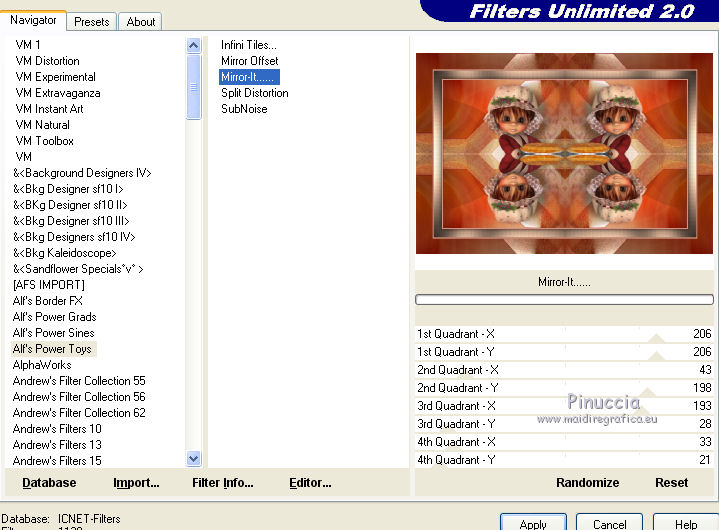The width and height of the screenshot is (719, 530).
Task: Click the Import... button
Action: coord(136,483)
